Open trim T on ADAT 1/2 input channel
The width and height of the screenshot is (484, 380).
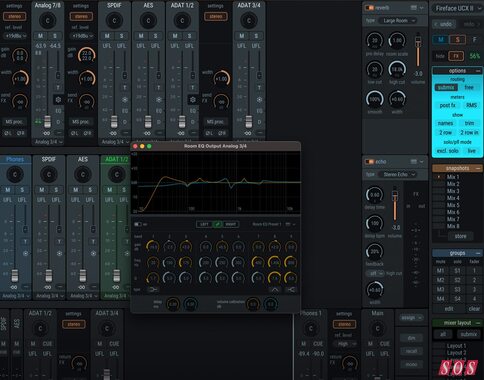(x=193, y=88)
